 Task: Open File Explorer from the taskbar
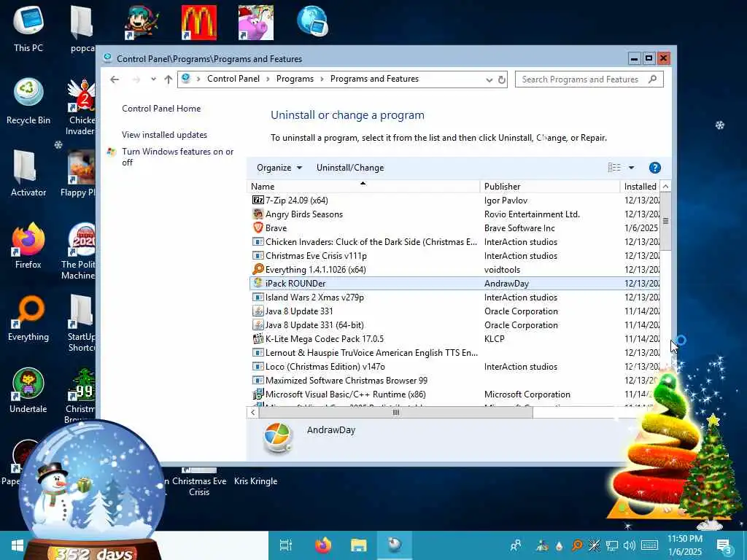pos(359,545)
